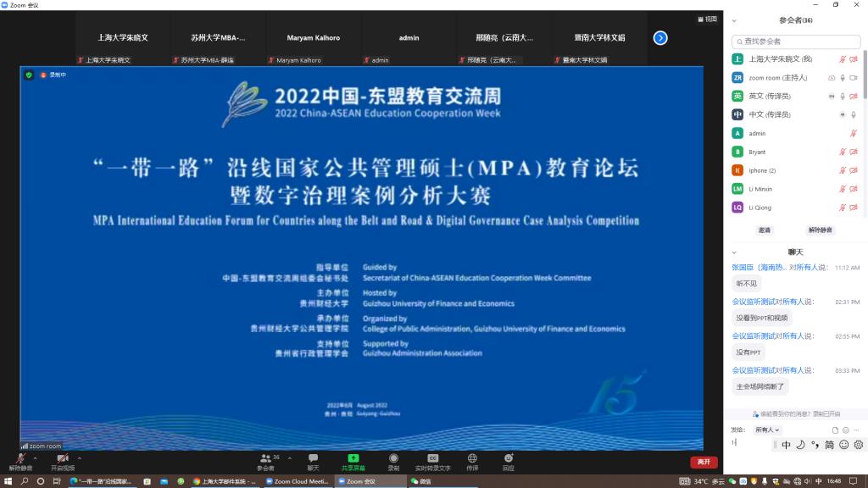
Task: Start recording with the 录制 button
Action: point(393,461)
